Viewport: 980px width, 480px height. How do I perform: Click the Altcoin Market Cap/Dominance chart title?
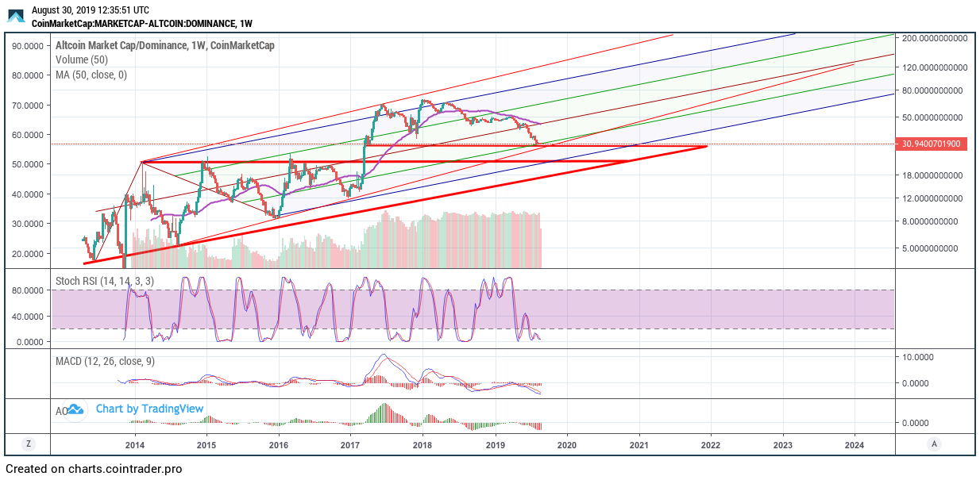[x=162, y=45]
